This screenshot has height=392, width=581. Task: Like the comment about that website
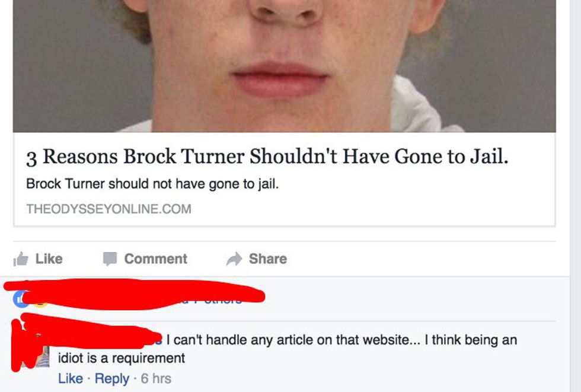click(71, 379)
